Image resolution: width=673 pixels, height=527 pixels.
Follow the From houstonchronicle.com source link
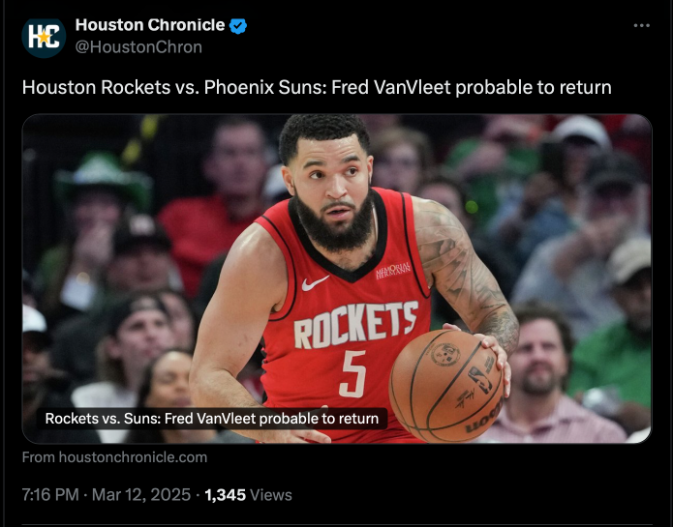115,457
